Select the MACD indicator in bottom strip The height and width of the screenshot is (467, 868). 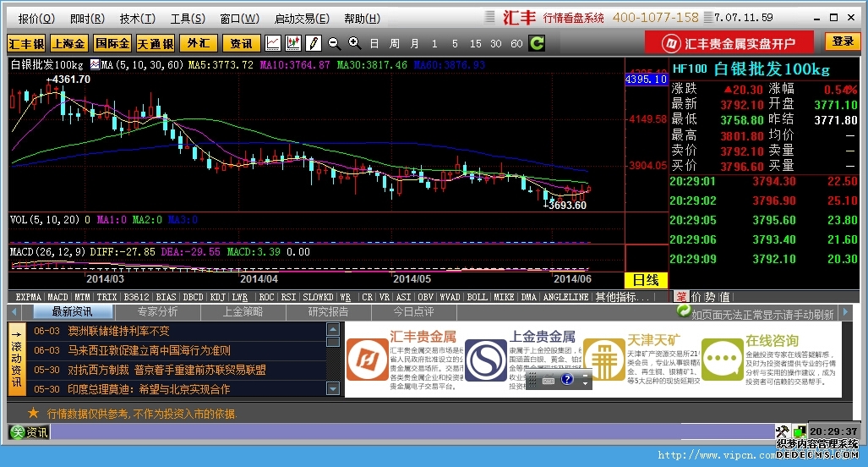click(x=57, y=297)
